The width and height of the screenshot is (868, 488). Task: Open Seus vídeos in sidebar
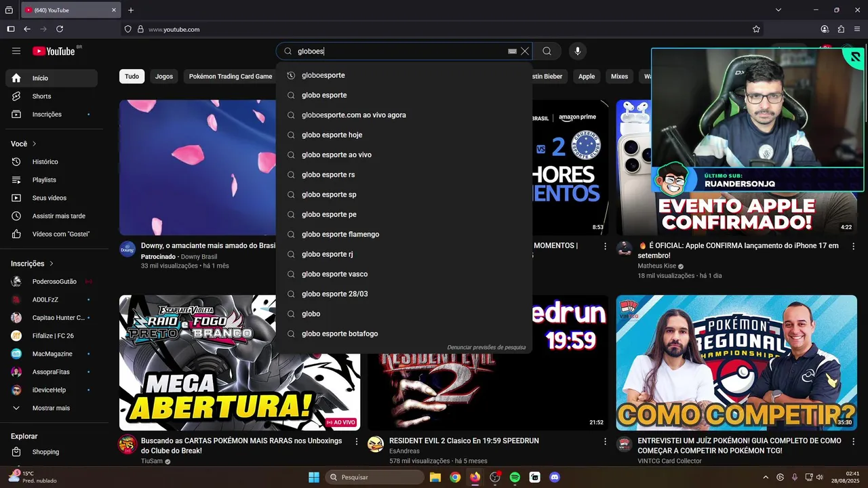[52, 198]
